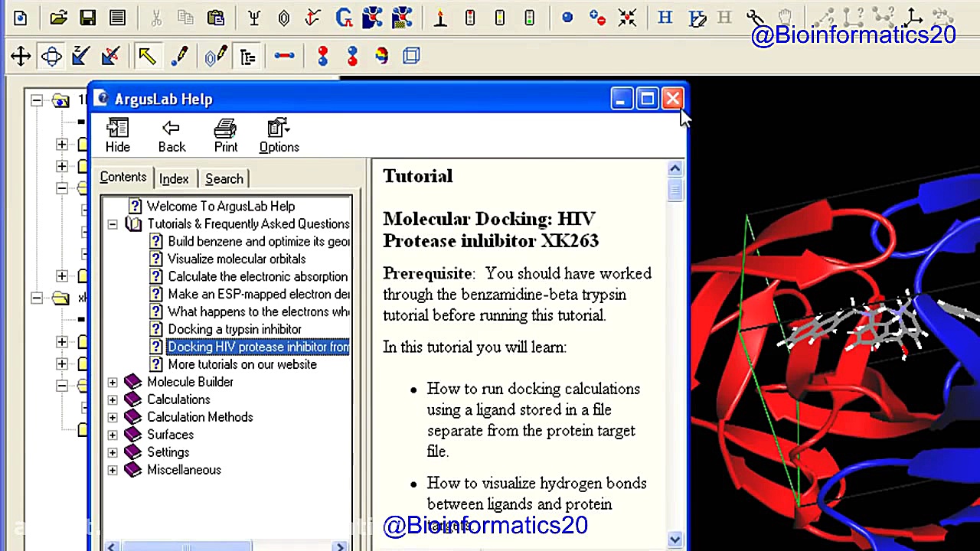The height and width of the screenshot is (551, 980).
Task: Switch to the Search tab
Action: [224, 178]
